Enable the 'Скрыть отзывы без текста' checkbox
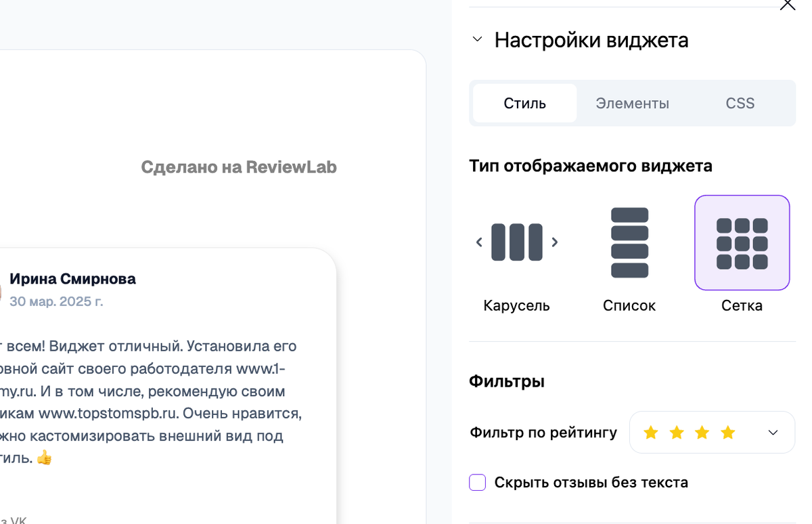The image size is (812, 524). coord(477,482)
